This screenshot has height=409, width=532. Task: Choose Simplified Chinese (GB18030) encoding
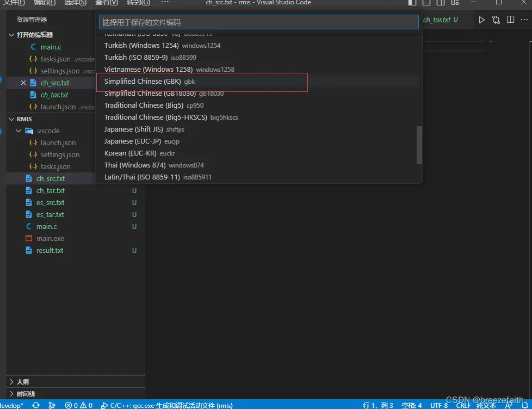tap(259, 93)
